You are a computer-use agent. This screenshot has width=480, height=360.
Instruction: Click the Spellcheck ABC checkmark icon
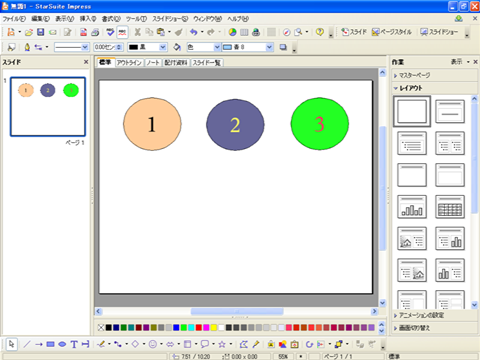(110, 32)
